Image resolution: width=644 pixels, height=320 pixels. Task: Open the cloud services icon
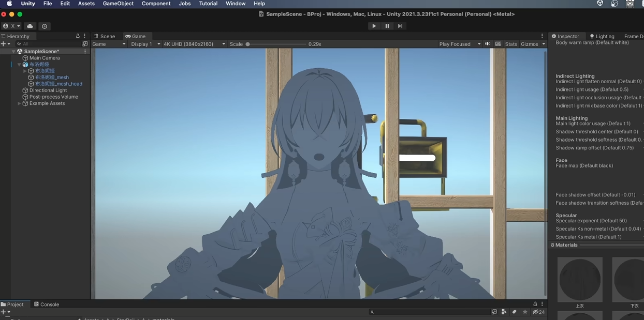click(x=30, y=26)
